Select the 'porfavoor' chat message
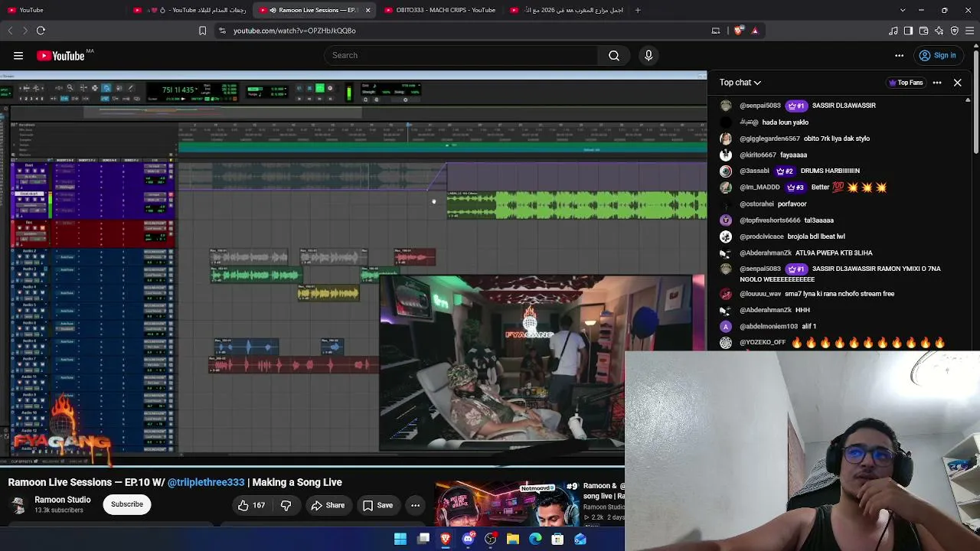980x551 pixels. tap(792, 204)
